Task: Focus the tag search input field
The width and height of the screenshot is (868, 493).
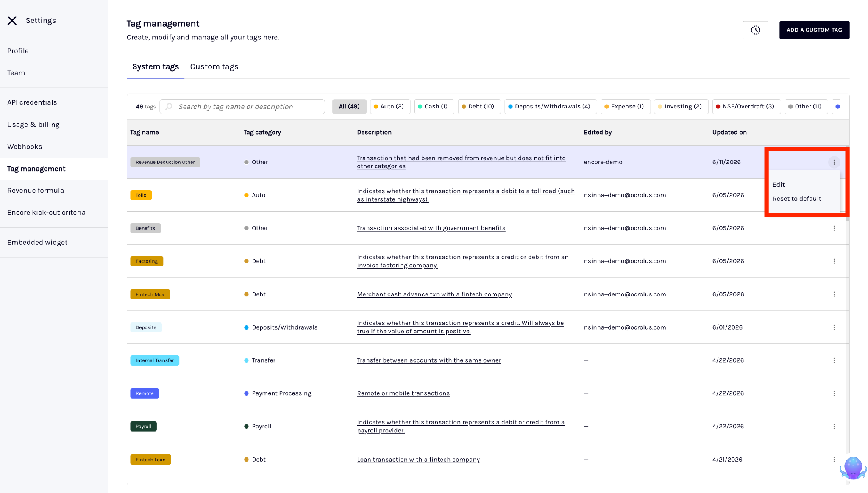Action: pos(242,107)
